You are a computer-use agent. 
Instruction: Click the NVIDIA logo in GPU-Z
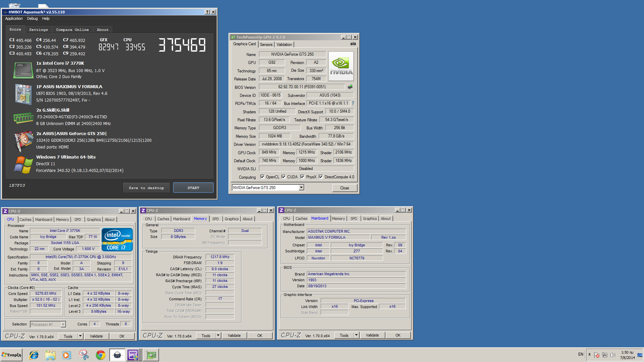click(x=341, y=66)
